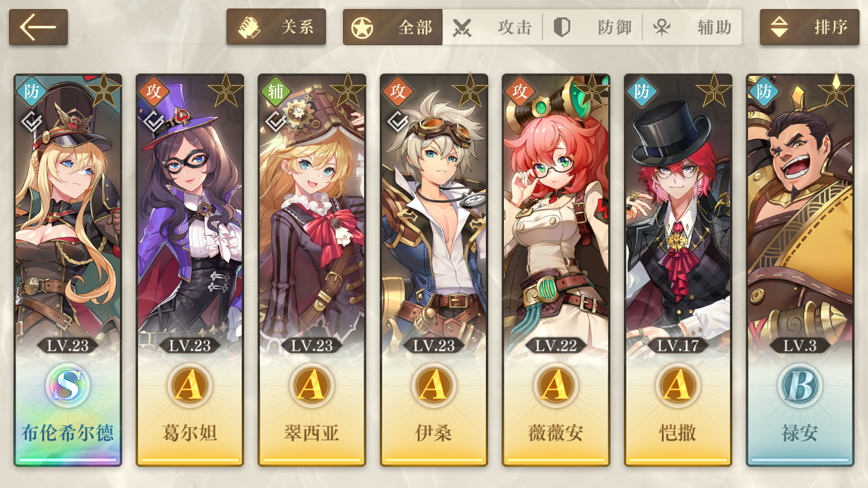
Task: Toggle the deployed checkmark on 翠西亚 card
Action: click(x=275, y=121)
